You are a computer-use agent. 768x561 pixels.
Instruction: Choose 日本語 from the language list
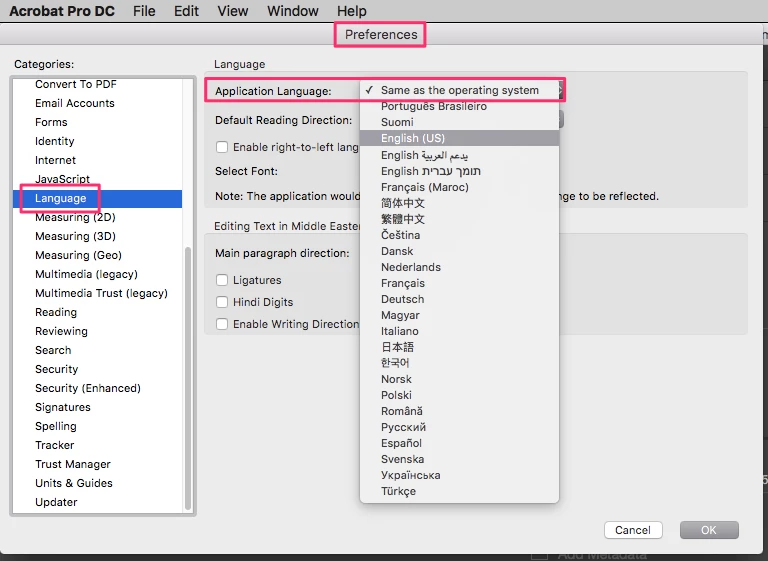[x=459, y=347]
